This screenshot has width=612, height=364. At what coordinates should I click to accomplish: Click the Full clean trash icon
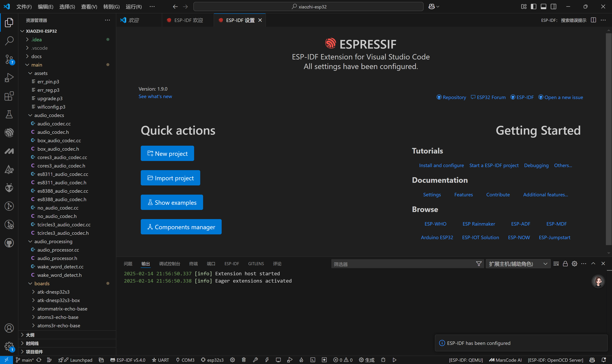tap(244, 360)
